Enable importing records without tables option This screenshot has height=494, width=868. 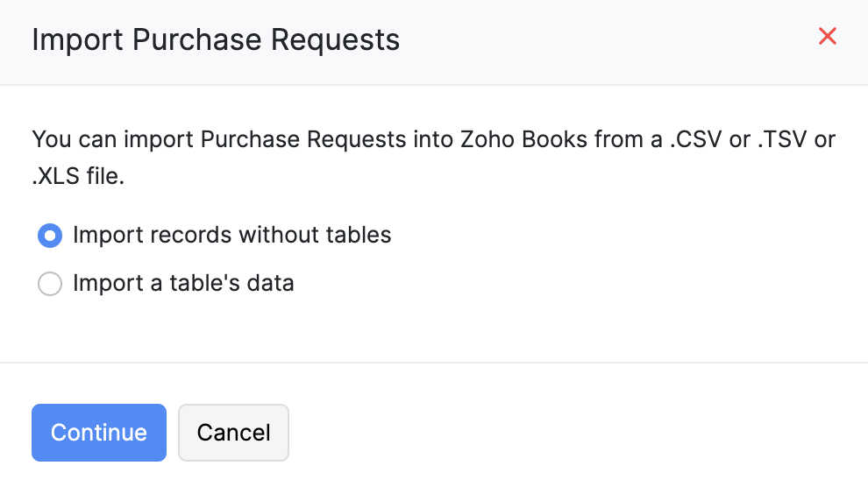[50, 236]
